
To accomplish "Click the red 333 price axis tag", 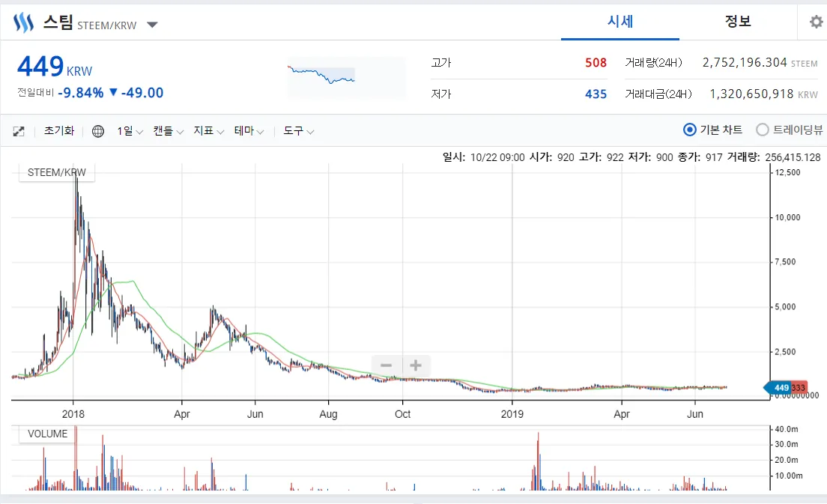I will (x=799, y=387).
